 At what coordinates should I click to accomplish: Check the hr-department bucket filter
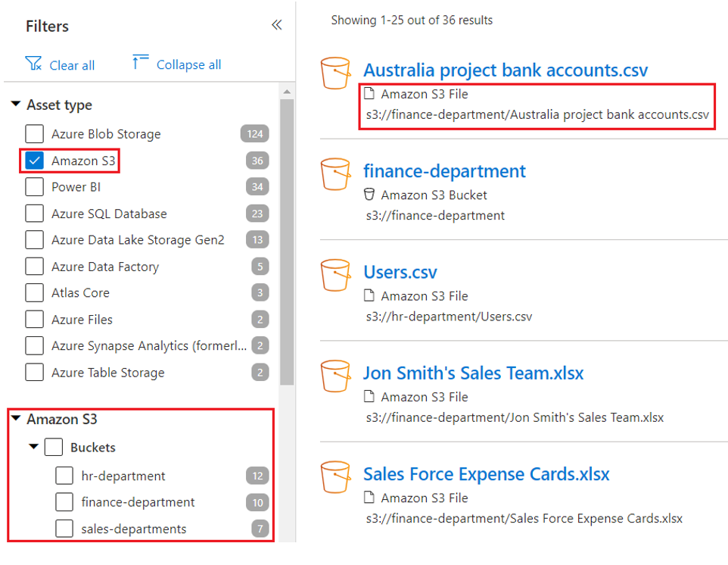(x=64, y=476)
